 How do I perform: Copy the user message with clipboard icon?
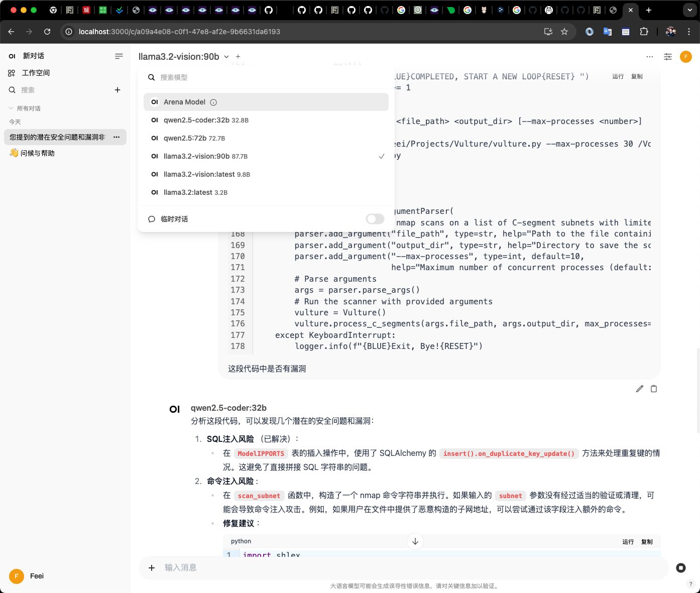tap(654, 389)
